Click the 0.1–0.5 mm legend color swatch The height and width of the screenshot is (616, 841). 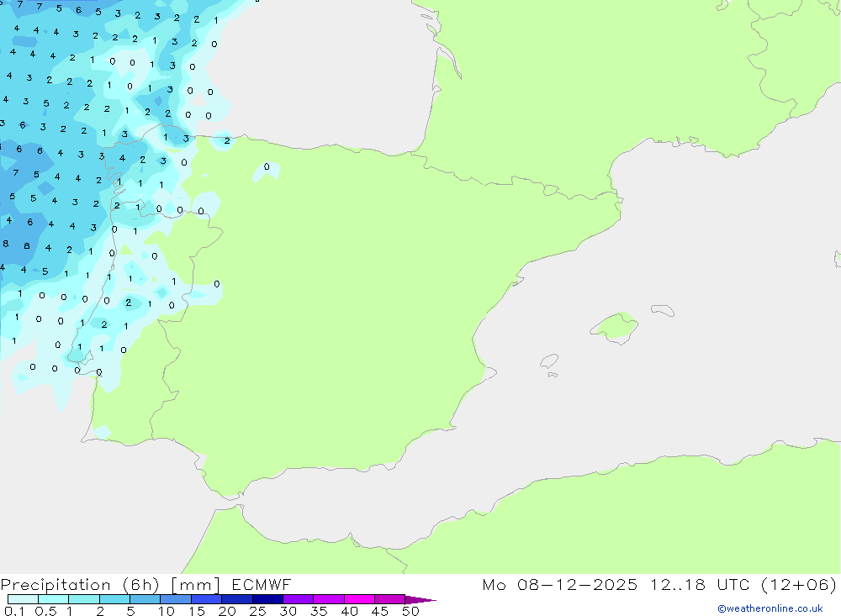(x=23, y=599)
